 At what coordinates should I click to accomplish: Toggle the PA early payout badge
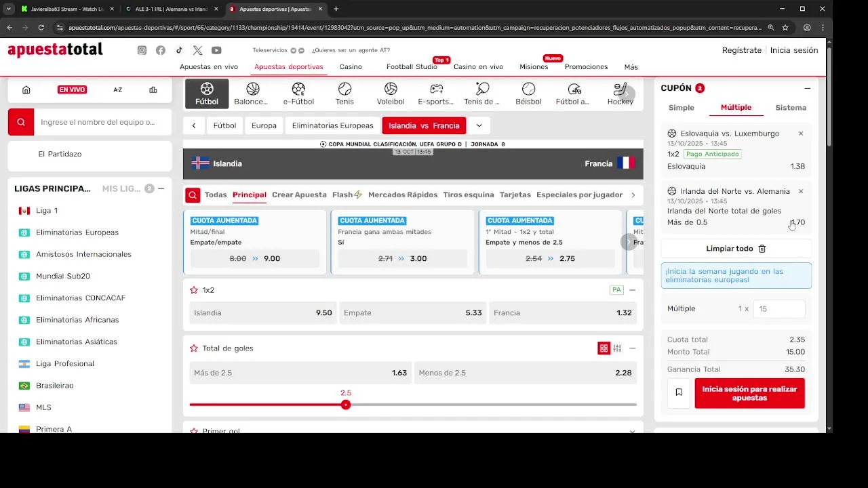(616, 290)
